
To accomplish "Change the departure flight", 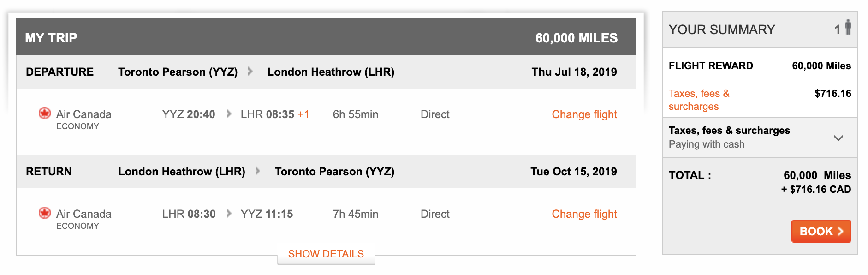I will click(x=584, y=114).
